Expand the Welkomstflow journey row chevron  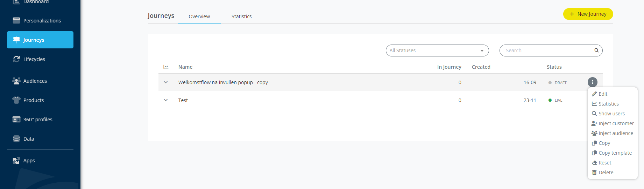(166, 82)
